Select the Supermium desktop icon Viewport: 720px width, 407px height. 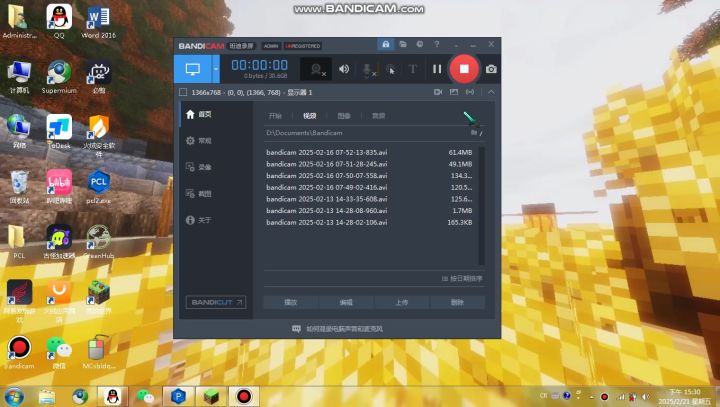[x=59, y=77]
